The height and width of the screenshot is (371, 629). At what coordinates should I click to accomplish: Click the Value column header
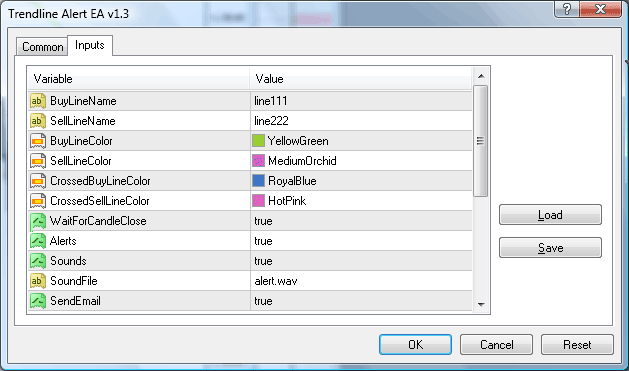click(361, 79)
